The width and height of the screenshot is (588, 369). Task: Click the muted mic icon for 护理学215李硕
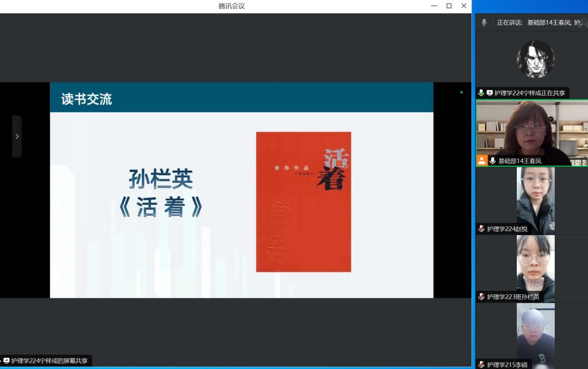481,364
